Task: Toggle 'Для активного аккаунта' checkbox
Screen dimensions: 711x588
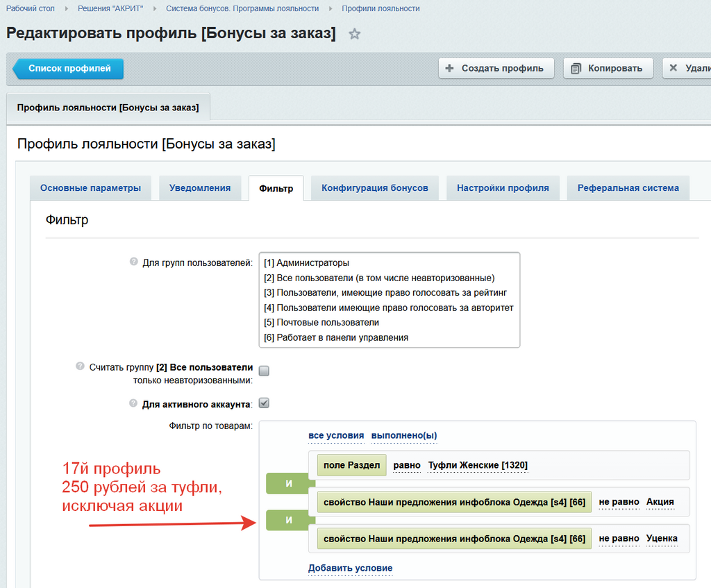Action: pyautogui.click(x=264, y=403)
